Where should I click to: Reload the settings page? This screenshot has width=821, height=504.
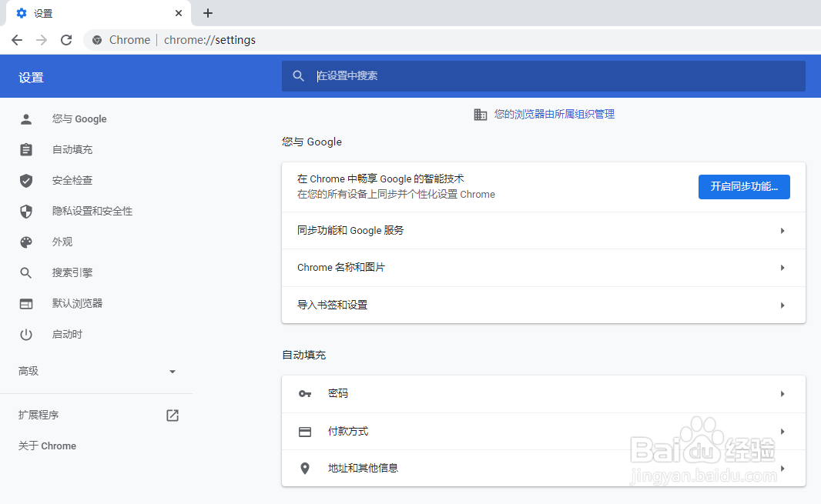click(x=66, y=40)
